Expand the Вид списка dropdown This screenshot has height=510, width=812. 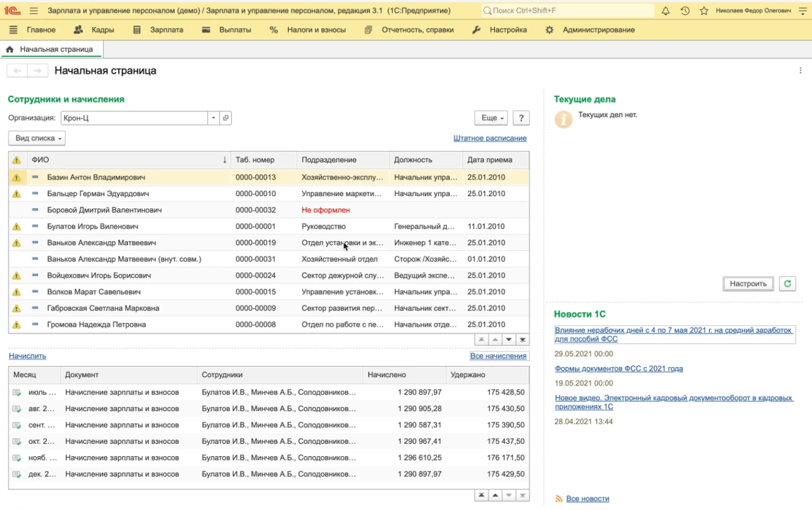(x=37, y=138)
